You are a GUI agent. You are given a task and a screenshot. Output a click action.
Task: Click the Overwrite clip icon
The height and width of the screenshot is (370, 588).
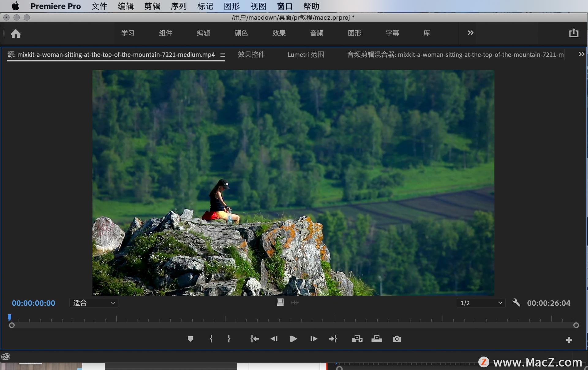377,339
